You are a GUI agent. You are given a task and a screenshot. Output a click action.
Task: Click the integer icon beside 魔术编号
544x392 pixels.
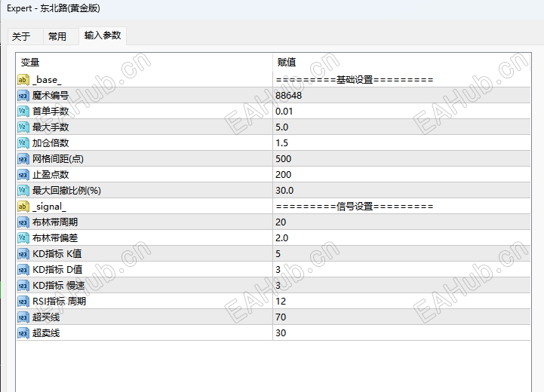(x=23, y=96)
